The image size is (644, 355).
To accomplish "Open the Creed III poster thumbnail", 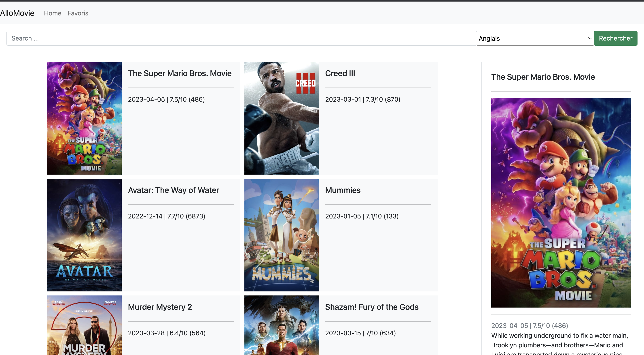I will click(282, 118).
